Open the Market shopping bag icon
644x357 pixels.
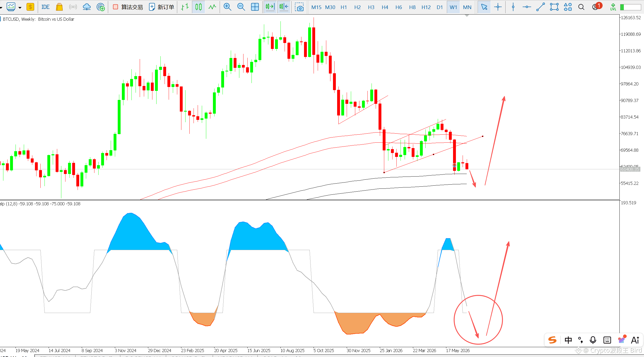(x=59, y=7)
